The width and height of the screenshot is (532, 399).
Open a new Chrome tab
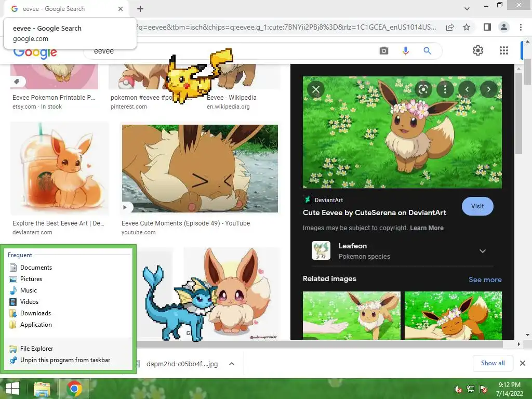pyautogui.click(x=140, y=9)
